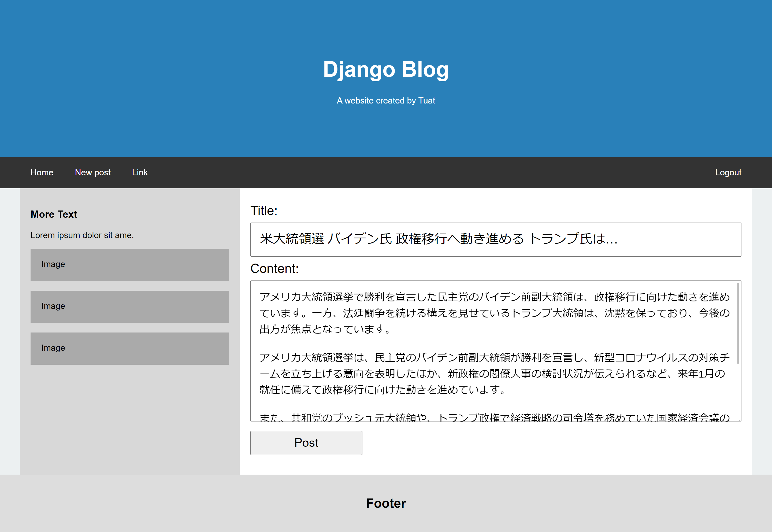Log out using Logout link
Viewport: 772px width, 532px height.
tap(728, 172)
